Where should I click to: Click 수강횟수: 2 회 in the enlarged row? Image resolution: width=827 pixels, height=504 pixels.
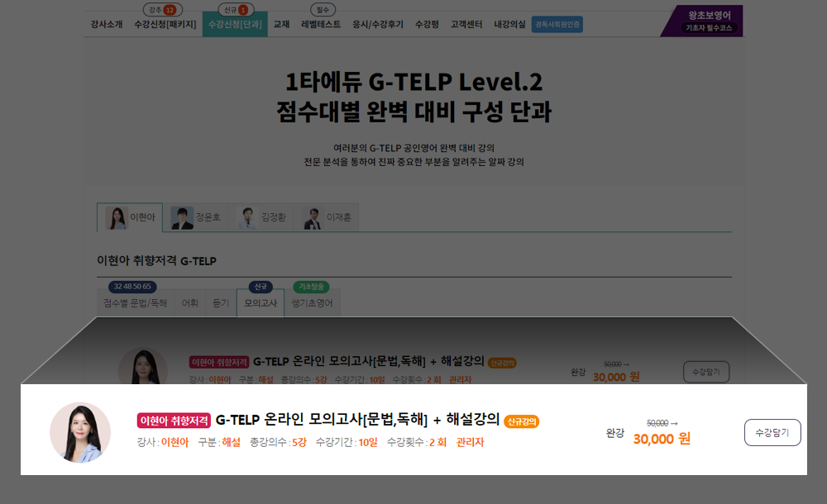click(x=417, y=442)
